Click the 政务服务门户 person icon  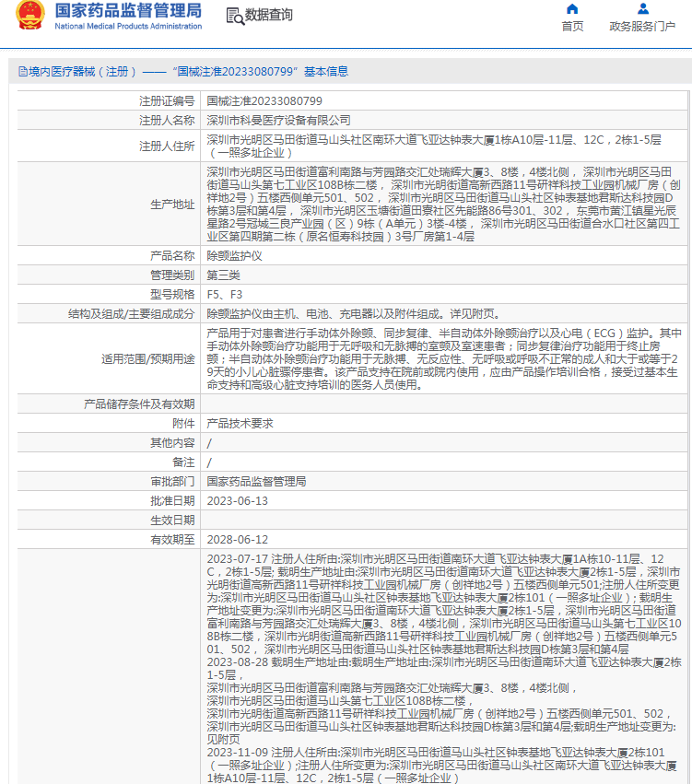click(x=643, y=9)
